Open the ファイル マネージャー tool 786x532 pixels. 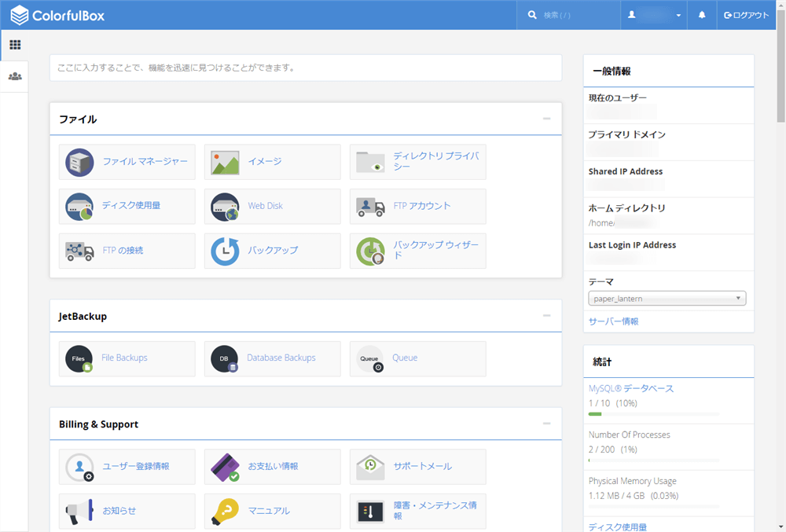[x=126, y=162]
